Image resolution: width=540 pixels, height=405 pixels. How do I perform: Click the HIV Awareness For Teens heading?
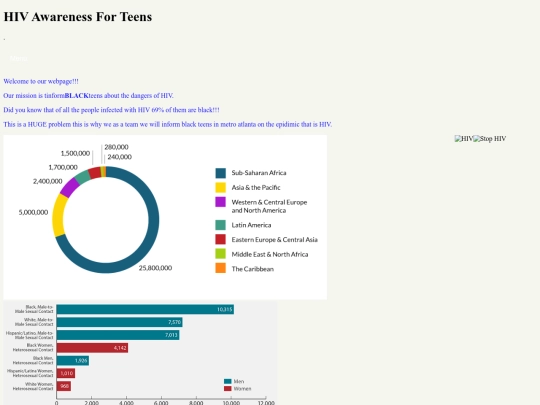[x=78, y=17]
